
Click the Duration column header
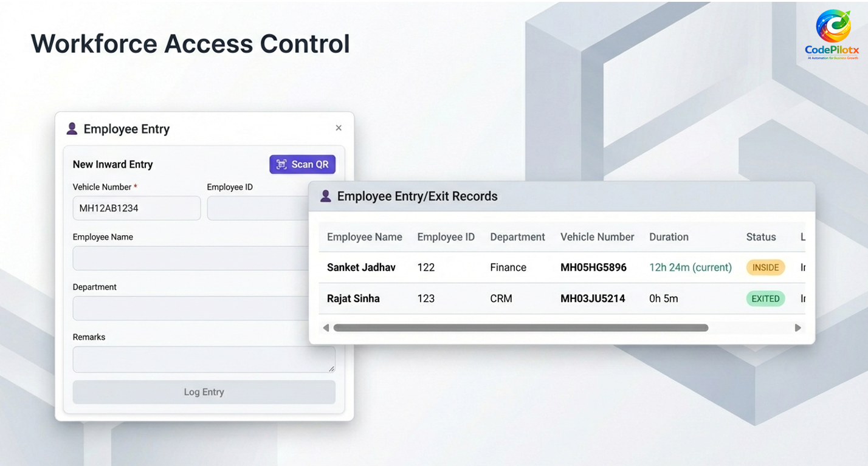[x=669, y=237]
